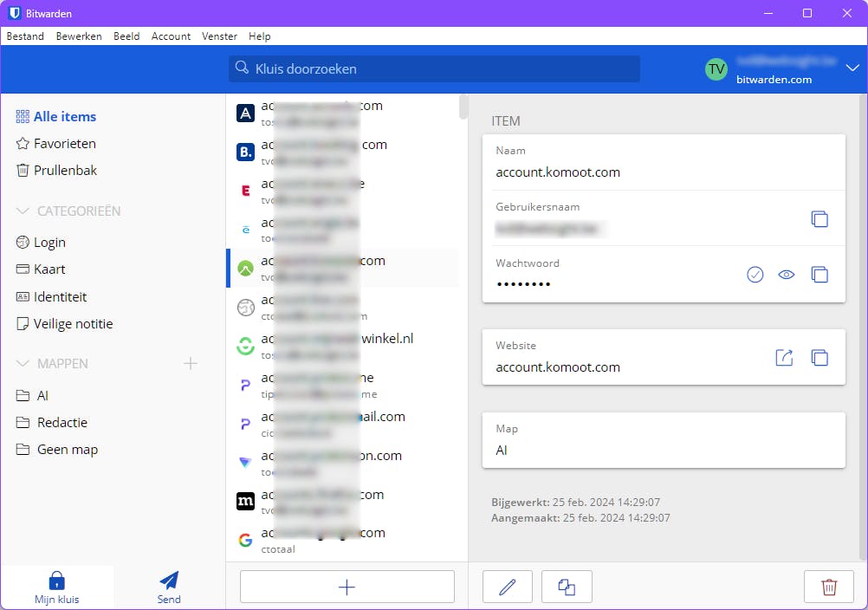This screenshot has width=868, height=610.
Task: Open the Send tab
Action: pyautogui.click(x=169, y=587)
